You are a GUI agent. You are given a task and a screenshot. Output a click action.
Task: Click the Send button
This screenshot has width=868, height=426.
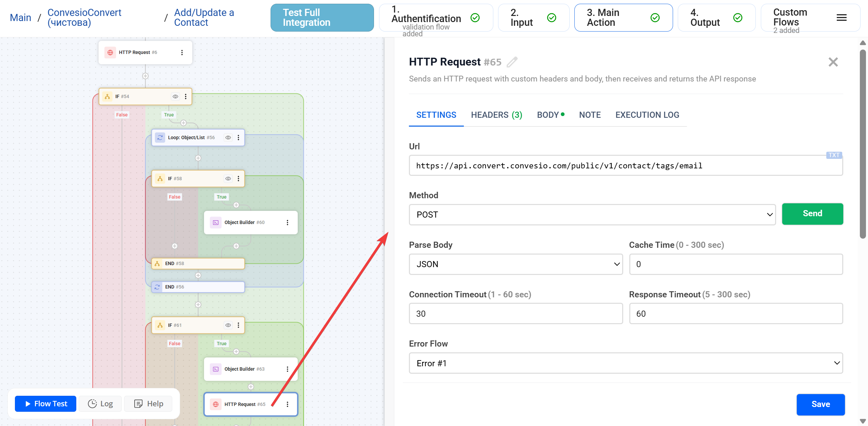pos(812,214)
